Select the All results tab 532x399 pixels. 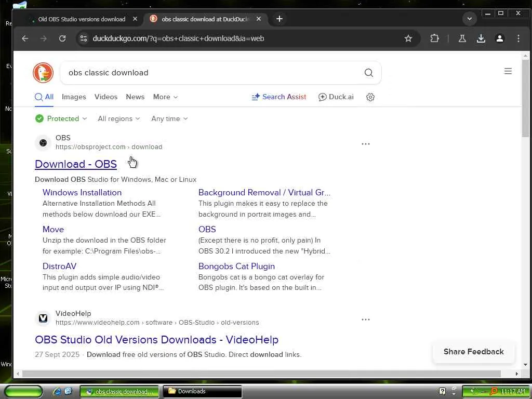point(44,97)
